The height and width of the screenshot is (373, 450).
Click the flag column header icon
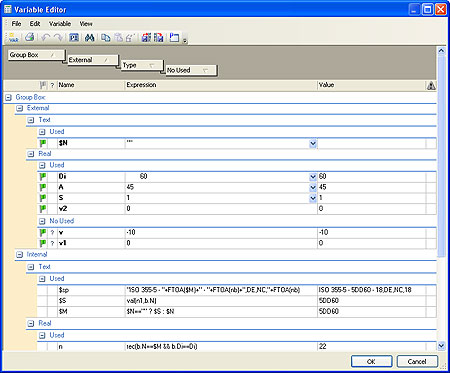point(43,85)
